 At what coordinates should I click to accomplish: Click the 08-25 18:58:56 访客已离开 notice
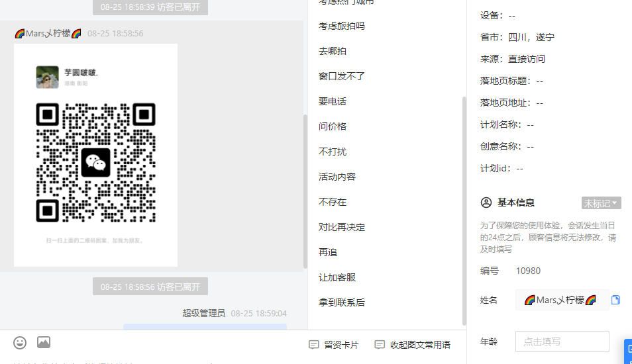pyautogui.click(x=150, y=287)
